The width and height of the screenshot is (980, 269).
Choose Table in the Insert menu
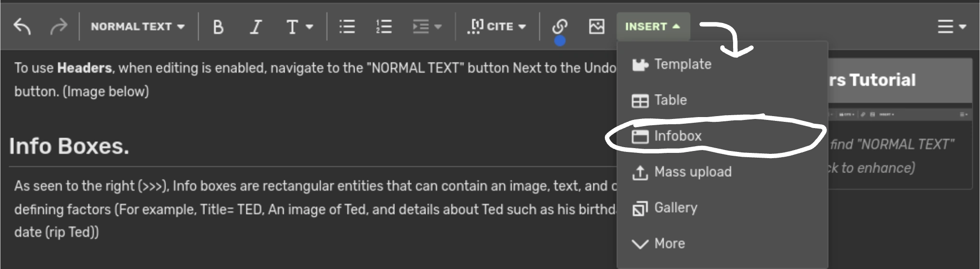tap(670, 100)
